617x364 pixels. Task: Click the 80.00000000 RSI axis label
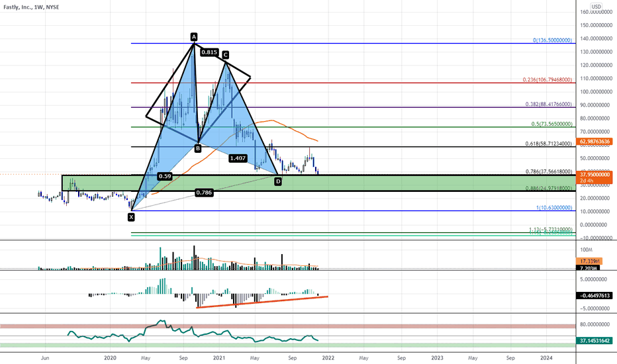(594, 325)
